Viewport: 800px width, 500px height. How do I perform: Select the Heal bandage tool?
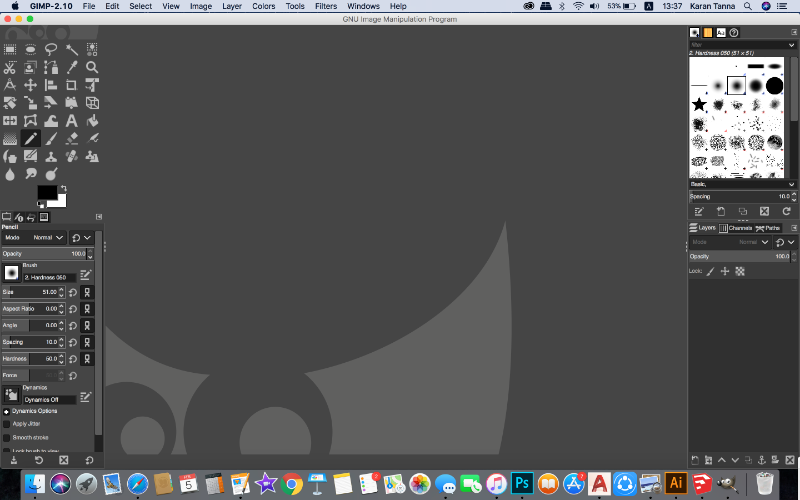coord(72,157)
